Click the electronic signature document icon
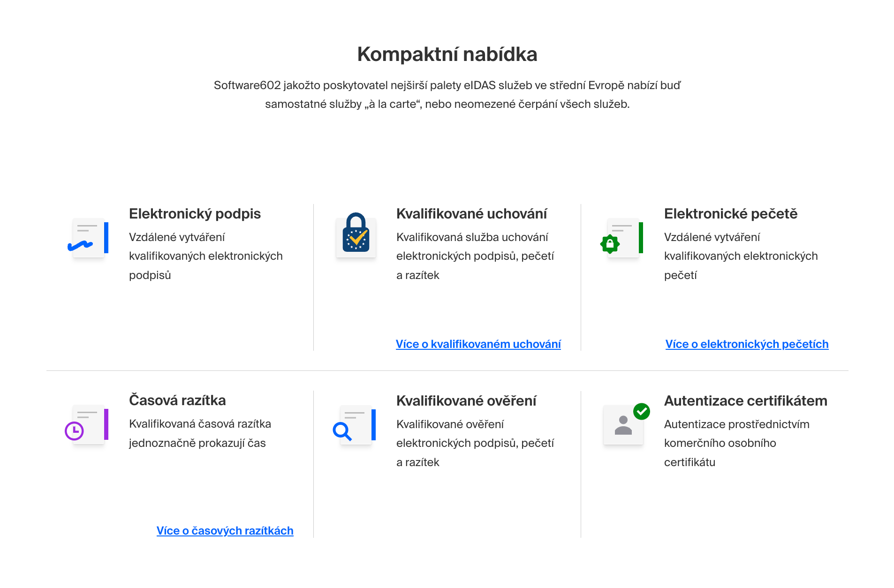Image resolution: width=894 pixels, height=588 pixels. (88, 238)
